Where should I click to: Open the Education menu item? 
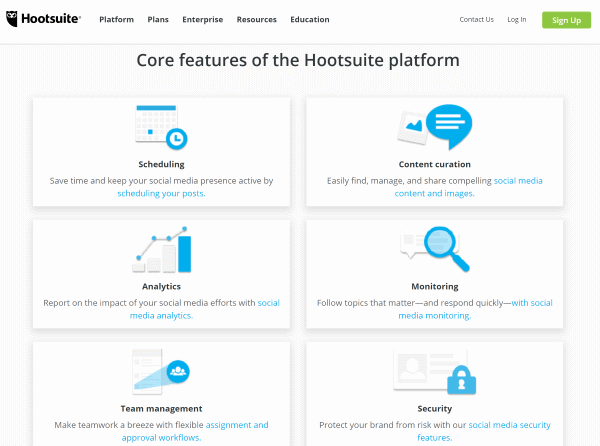[x=310, y=20]
